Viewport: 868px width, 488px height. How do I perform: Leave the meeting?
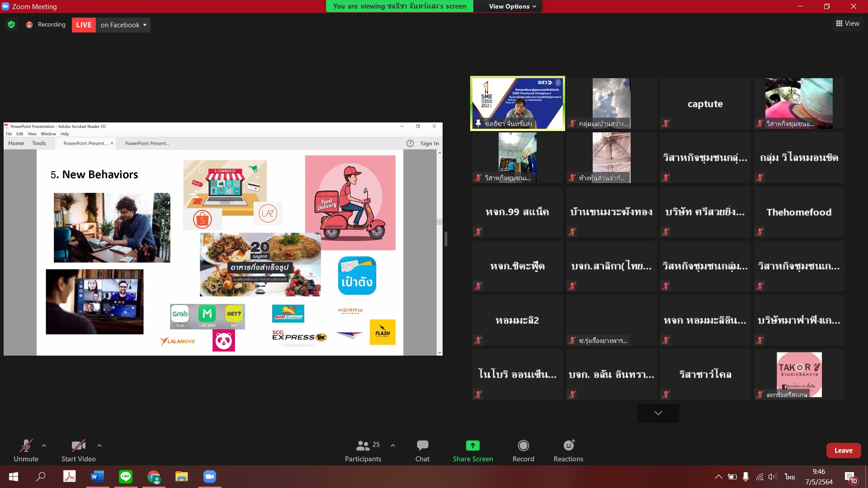(x=843, y=450)
